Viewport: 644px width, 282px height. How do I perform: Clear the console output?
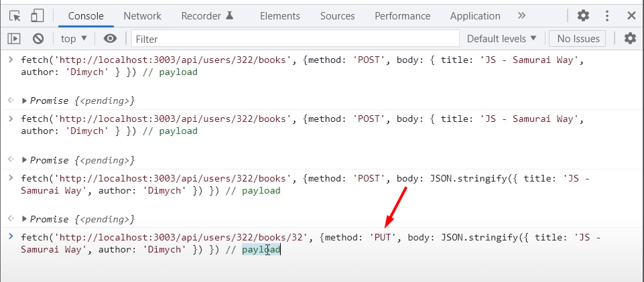point(38,39)
